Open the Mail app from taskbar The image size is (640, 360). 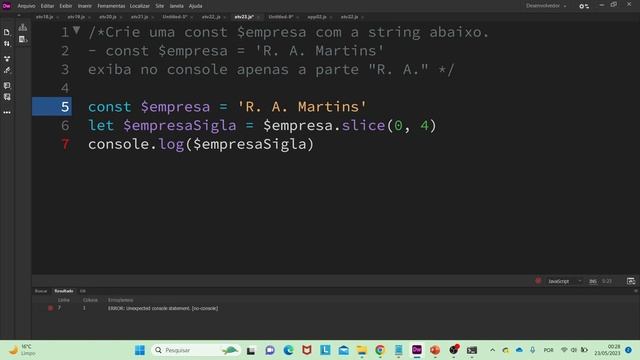[344, 350]
